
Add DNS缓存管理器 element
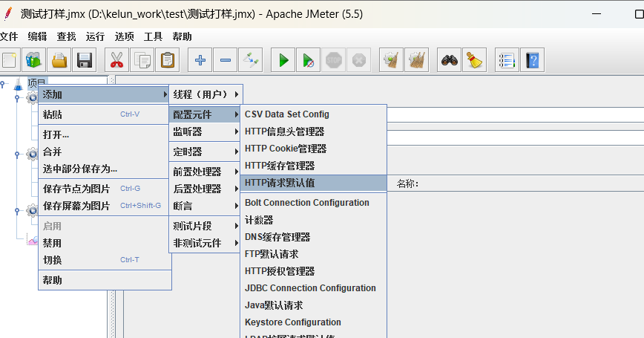(x=313, y=237)
